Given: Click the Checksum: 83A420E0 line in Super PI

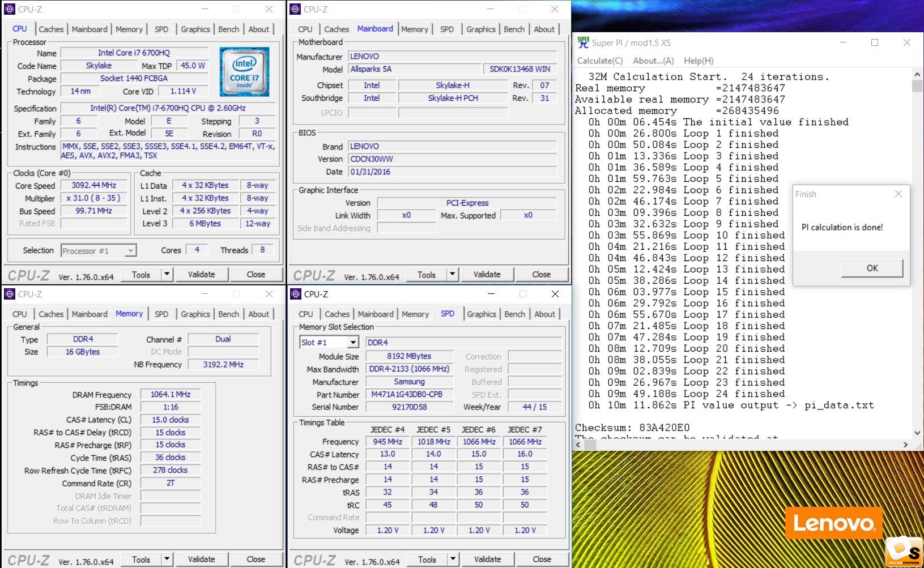Looking at the screenshot, I should point(632,428).
